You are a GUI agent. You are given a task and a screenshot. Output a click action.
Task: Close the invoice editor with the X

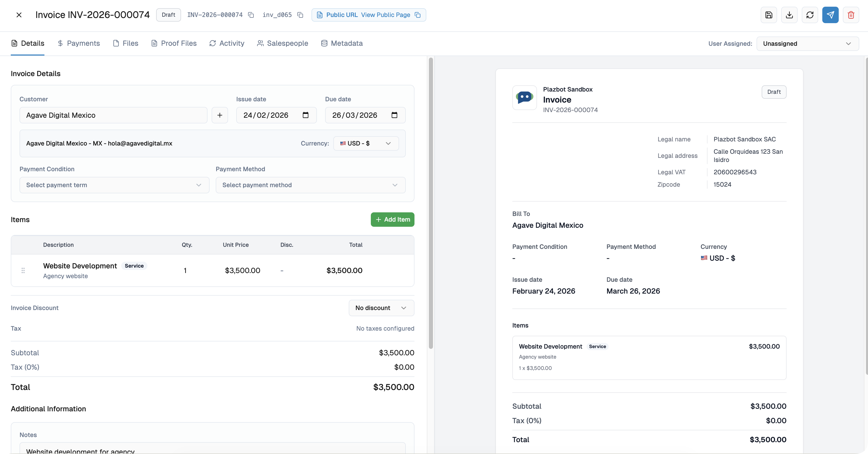[19, 15]
